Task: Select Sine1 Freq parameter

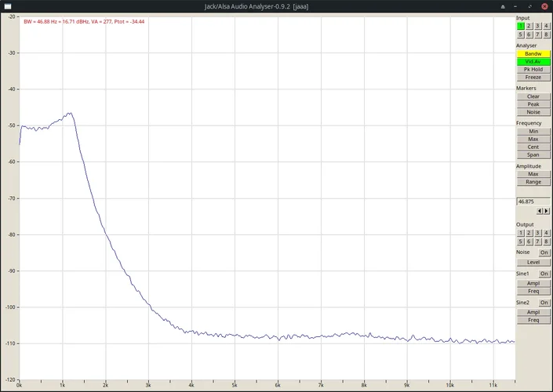Action: click(533, 291)
